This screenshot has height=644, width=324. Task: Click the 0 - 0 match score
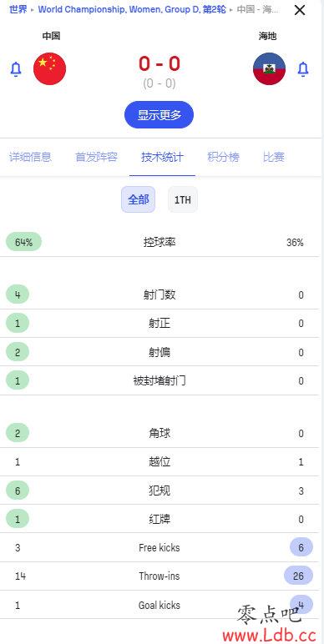pyautogui.click(x=159, y=63)
